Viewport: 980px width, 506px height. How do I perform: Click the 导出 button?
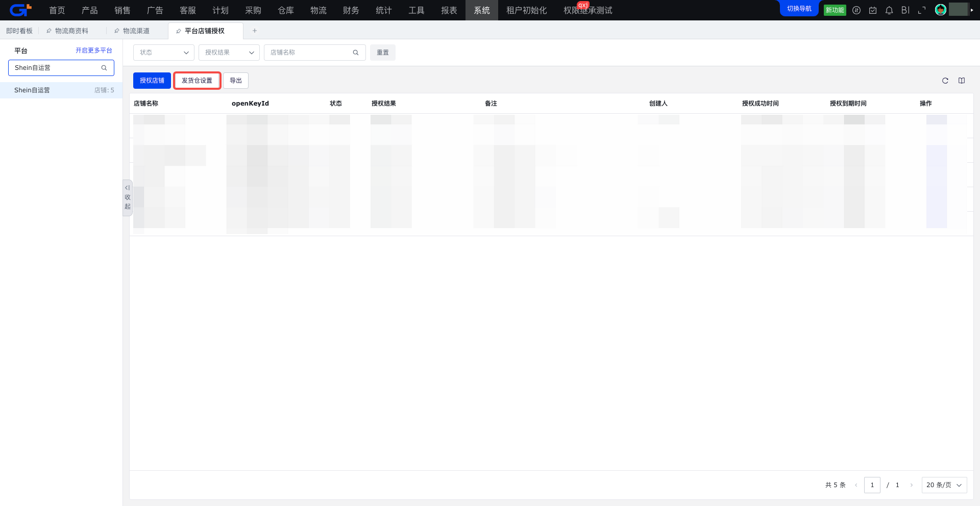(236, 81)
